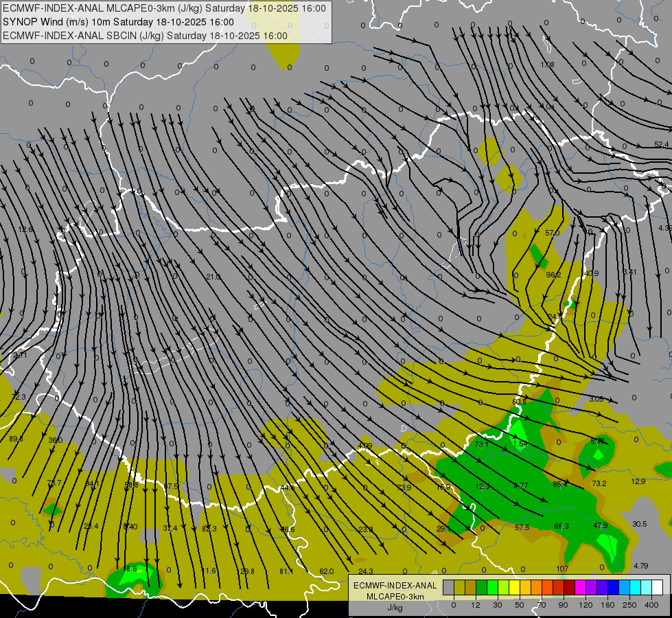The width and height of the screenshot is (672, 618).
Task: Click legend tick value 160
Action: [x=607, y=605]
